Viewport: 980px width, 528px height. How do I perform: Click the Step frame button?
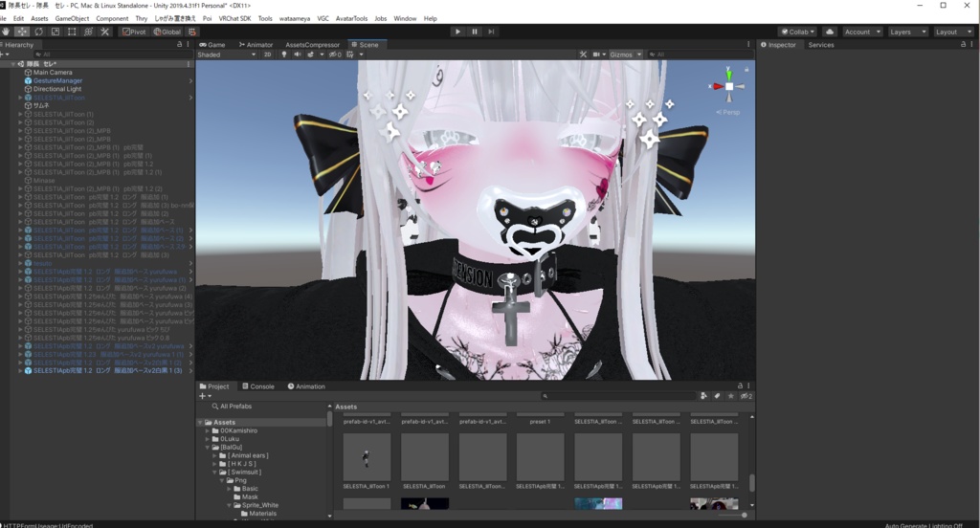click(491, 32)
